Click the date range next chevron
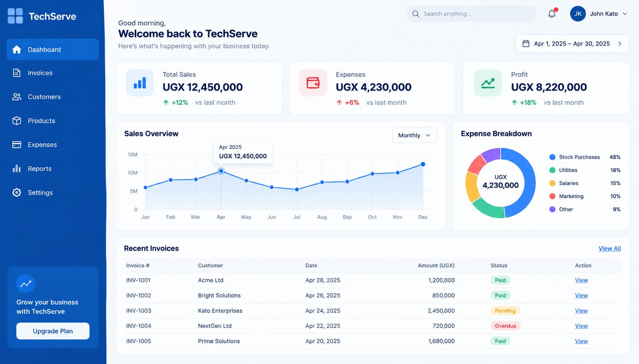This screenshot has width=639, height=364. (x=620, y=44)
